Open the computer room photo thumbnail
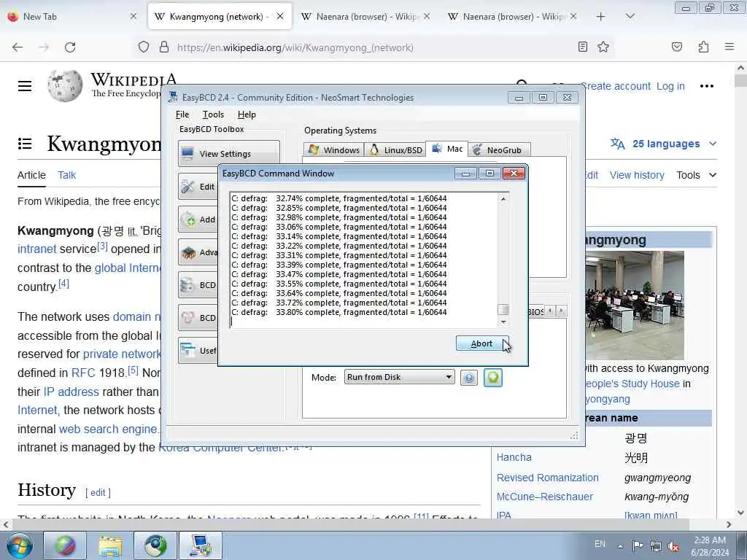Screen dimensions: 747x560 tap(635, 306)
